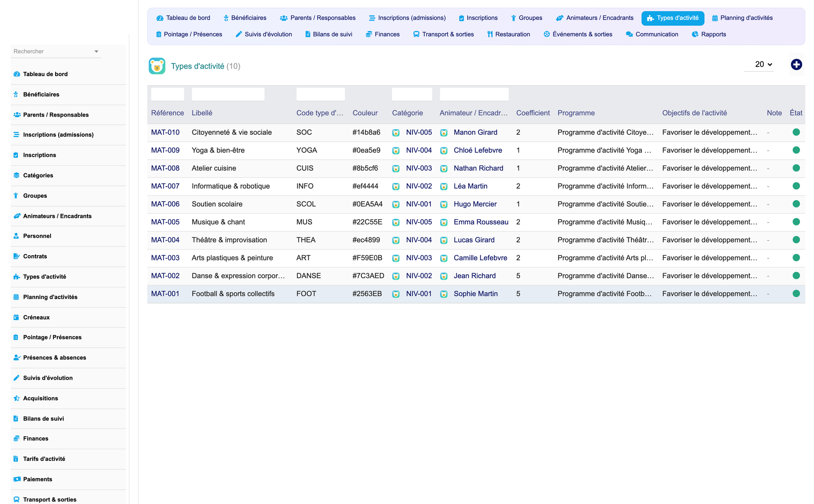Click the Transport & sorties bus icon in sidebar
Screen dimensions: 814x504
point(16,499)
